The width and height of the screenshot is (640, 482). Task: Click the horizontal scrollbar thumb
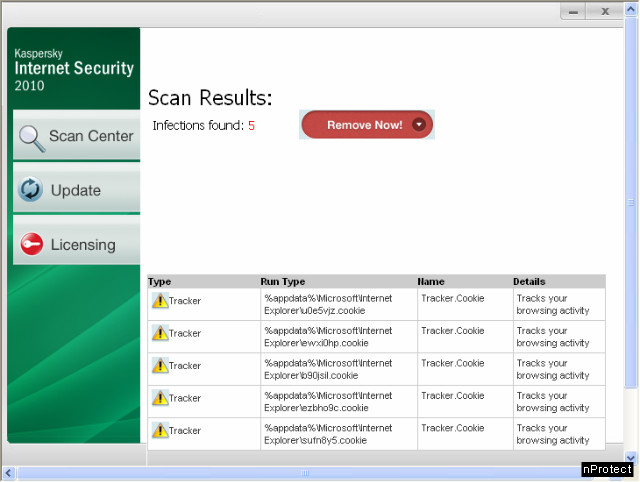304,473
